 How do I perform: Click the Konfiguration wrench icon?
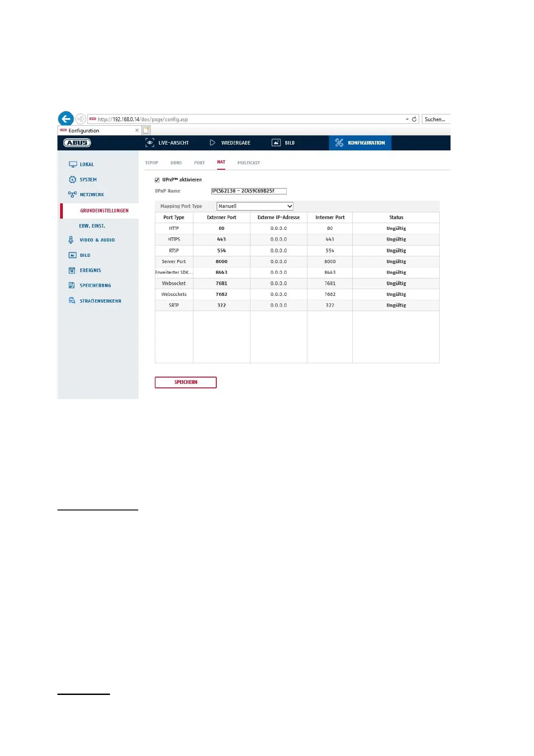[339, 143]
